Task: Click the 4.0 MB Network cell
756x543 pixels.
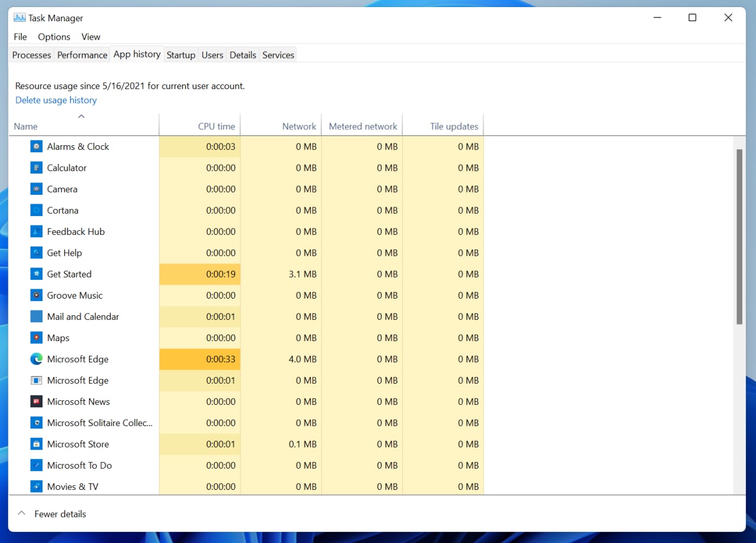Action: pos(281,359)
